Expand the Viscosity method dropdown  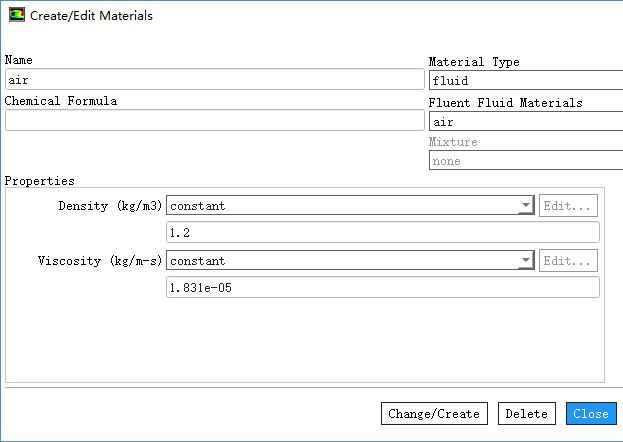pos(350,261)
